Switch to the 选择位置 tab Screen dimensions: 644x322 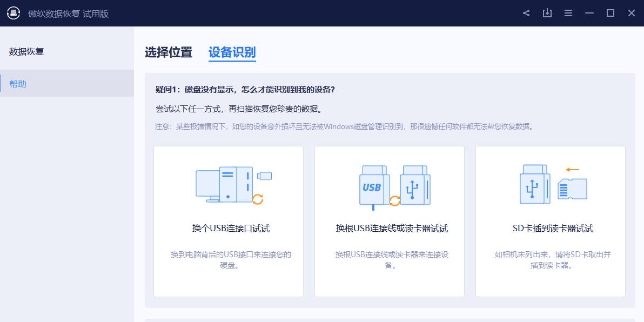click(169, 52)
